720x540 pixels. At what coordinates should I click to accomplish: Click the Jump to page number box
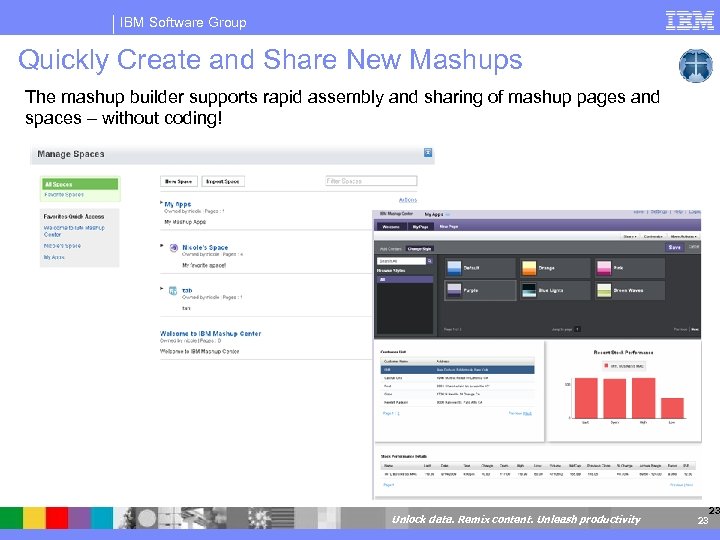pyautogui.click(x=578, y=329)
